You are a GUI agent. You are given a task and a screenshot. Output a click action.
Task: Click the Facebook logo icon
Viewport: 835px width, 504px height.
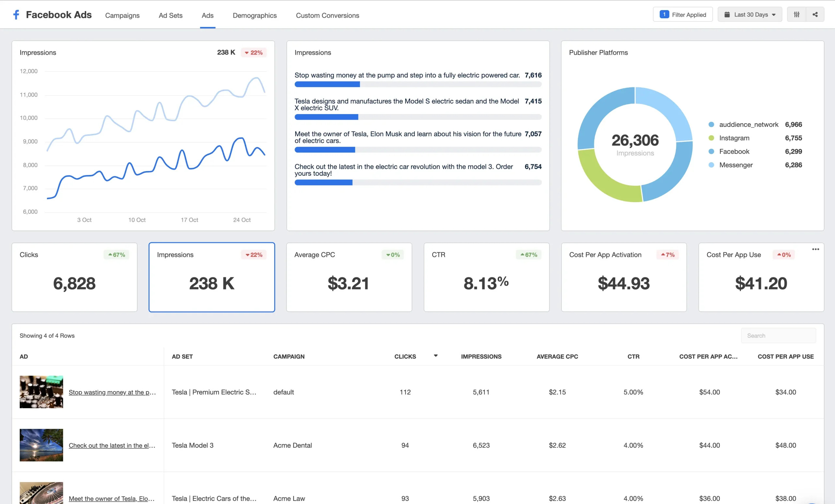pyautogui.click(x=16, y=14)
